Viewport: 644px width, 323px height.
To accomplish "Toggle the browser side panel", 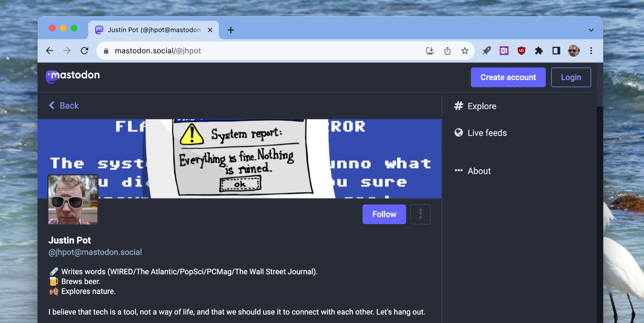I will click(x=556, y=51).
